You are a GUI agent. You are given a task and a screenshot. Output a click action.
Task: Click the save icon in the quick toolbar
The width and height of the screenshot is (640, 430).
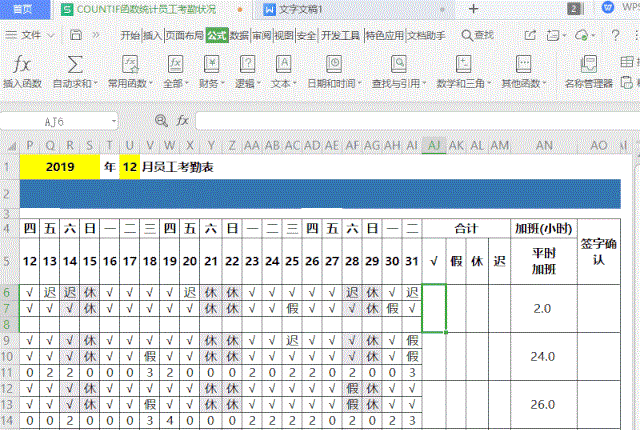(x=76, y=35)
